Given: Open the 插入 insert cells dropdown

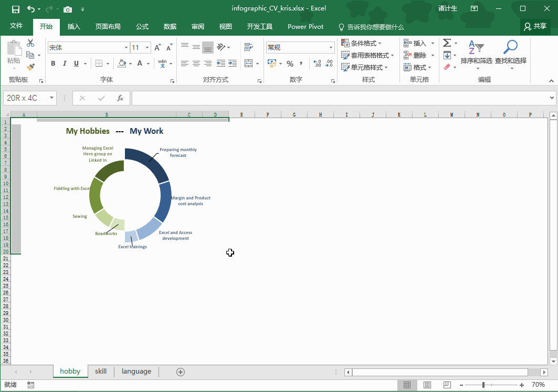Looking at the screenshot, I should tap(433, 43).
